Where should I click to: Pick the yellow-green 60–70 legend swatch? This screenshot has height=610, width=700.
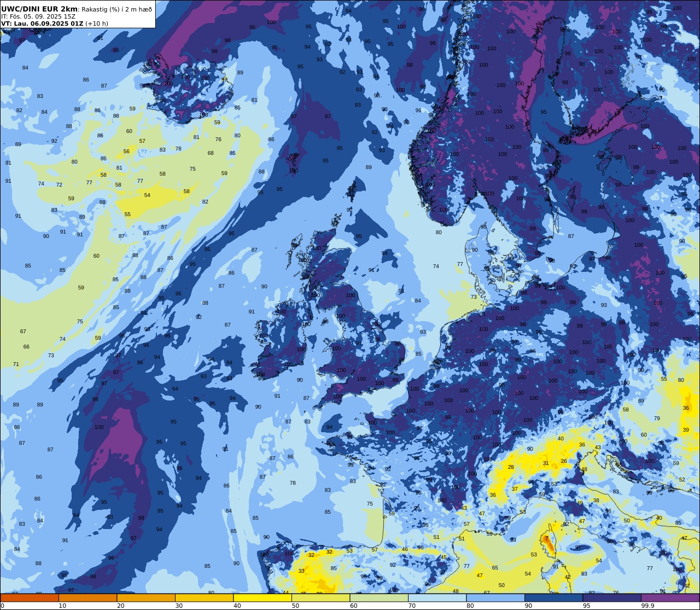click(x=379, y=598)
